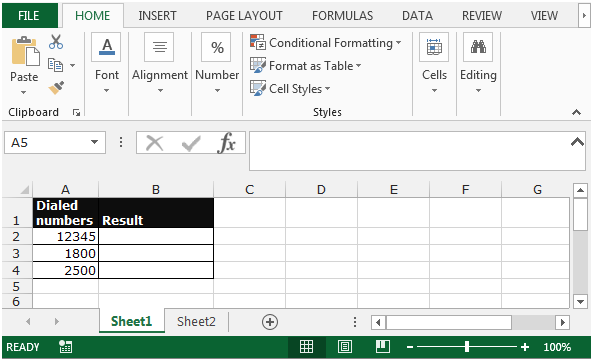The image size is (593, 361).
Task: Open the Cells group button
Action: (434, 63)
